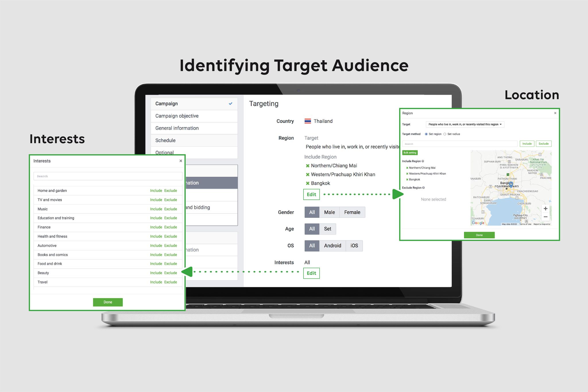Select Set radius radio button
The width and height of the screenshot is (588, 392).
tap(445, 134)
